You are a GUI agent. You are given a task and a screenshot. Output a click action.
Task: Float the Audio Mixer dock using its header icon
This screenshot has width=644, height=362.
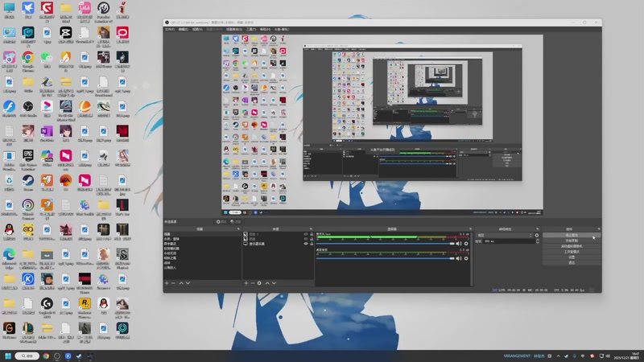click(x=470, y=229)
